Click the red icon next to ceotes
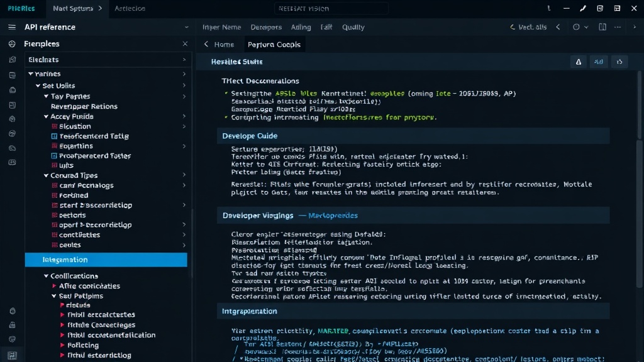 click(x=54, y=245)
